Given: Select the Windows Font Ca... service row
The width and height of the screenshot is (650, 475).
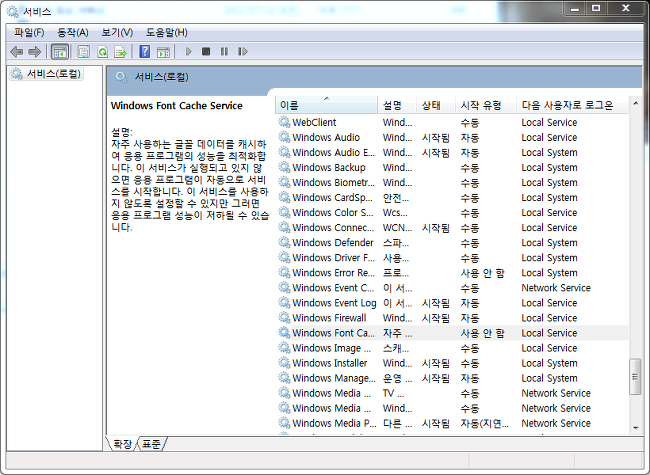Looking at the screenshot, I should tap(452, 333).
